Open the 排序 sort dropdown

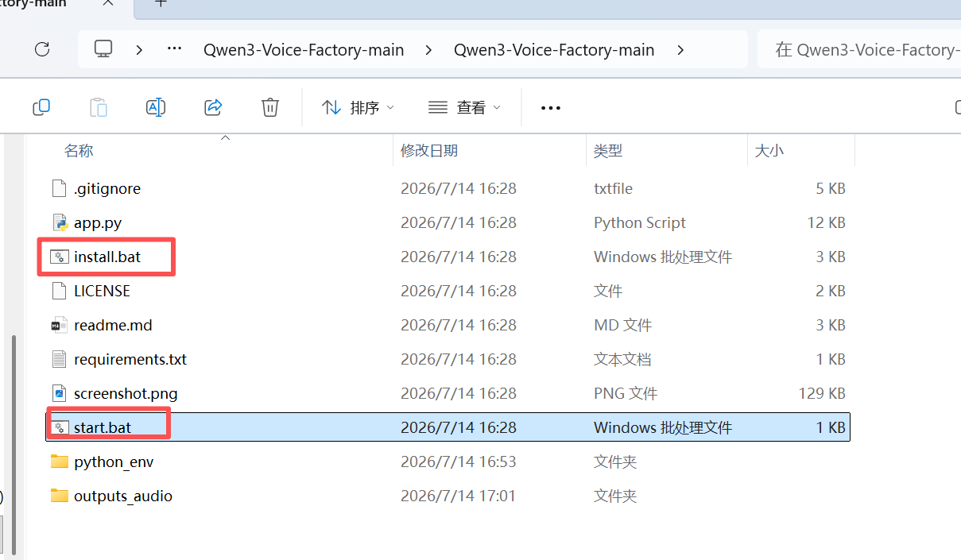[x=358, y=107]
